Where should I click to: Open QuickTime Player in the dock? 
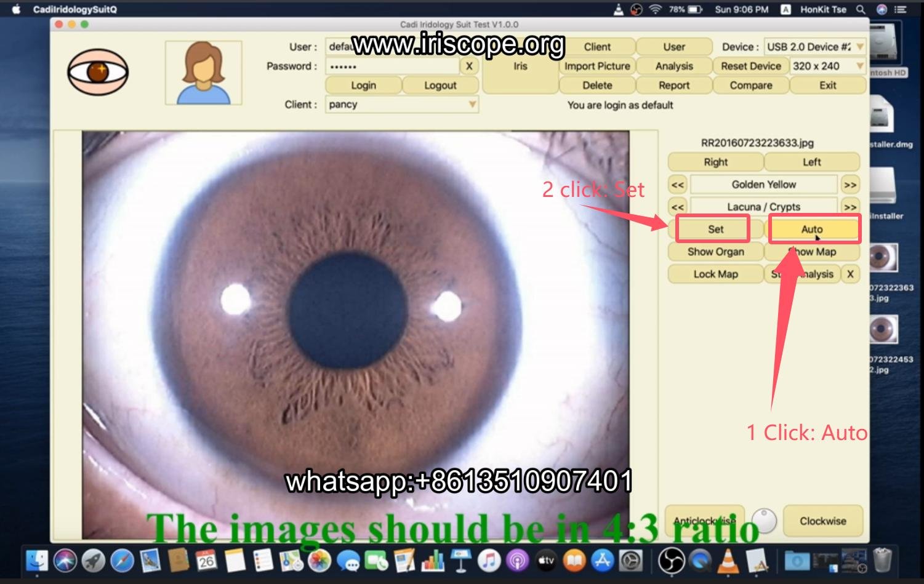click(x=700, y=561)
